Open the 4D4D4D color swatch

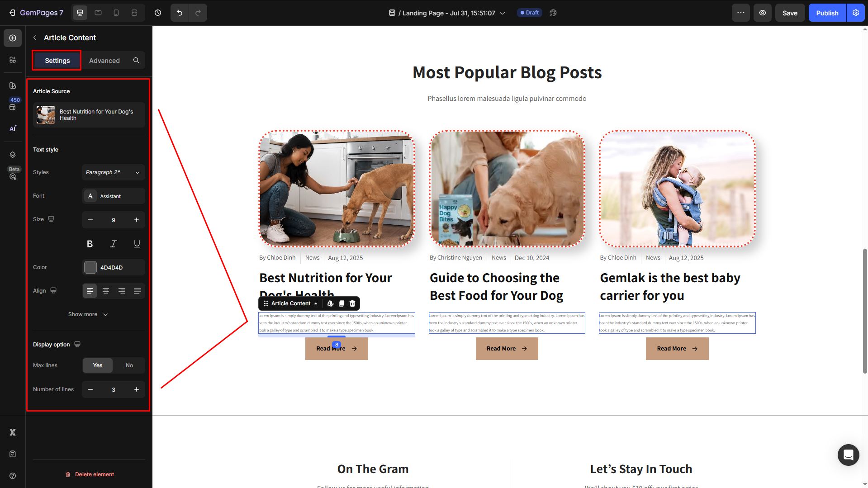tap(90, 267)
